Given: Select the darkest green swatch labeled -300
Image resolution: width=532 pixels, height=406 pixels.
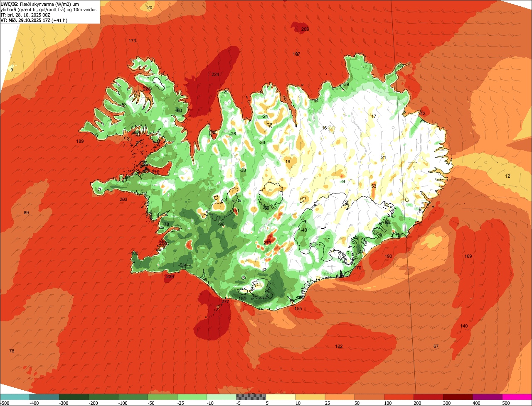Looking at the screenshot, I should [74, 397].
